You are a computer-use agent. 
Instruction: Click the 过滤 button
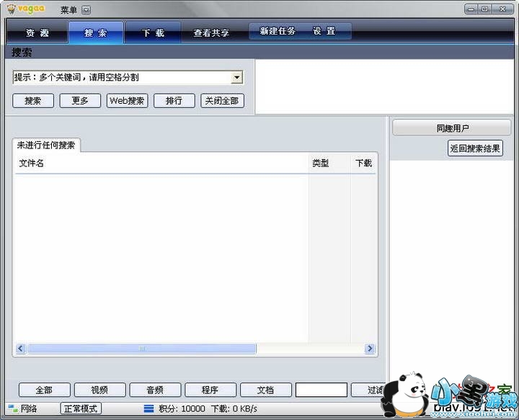[x=368, y=390]
